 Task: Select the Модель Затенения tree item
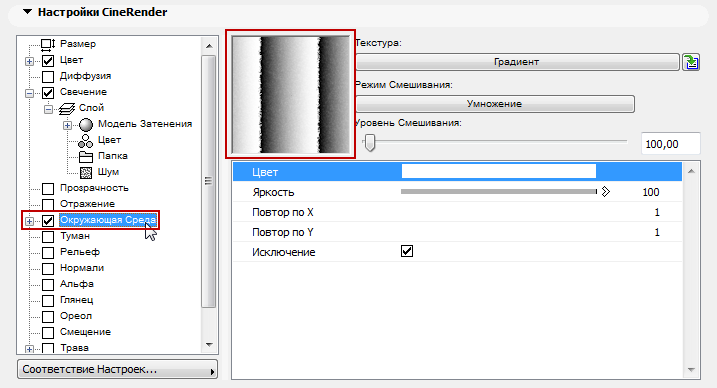pyautogui.click(x=144, y=124)
